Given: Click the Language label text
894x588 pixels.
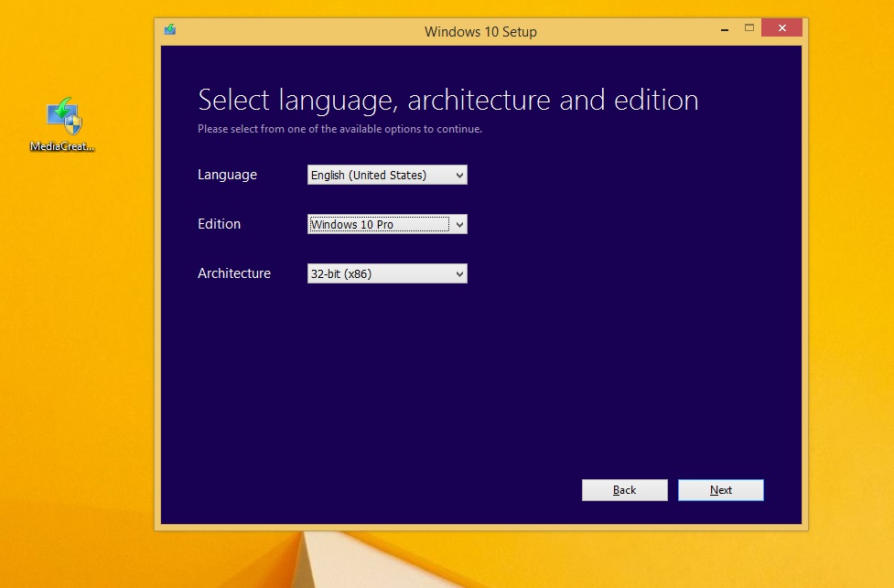Looking at the screenshot, I should [227, 175].
